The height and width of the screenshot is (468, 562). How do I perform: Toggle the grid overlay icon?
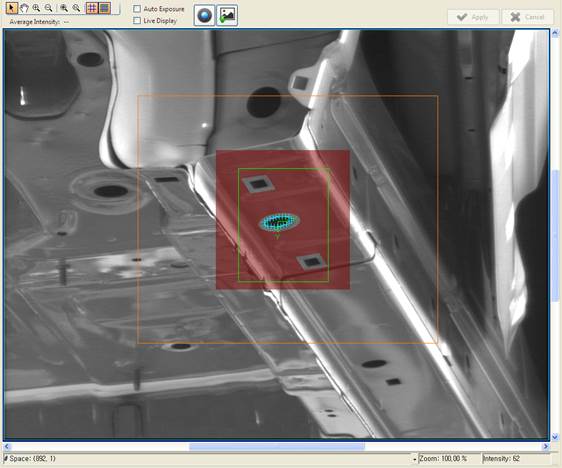pos(92,8)
